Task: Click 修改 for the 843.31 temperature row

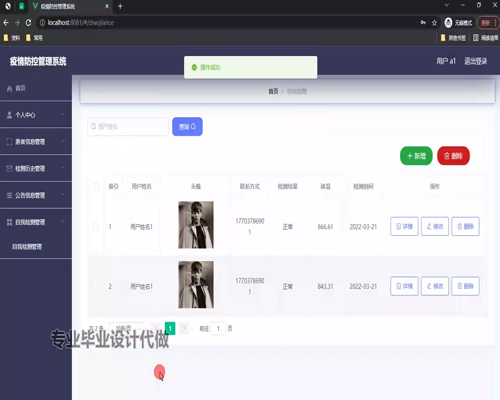Action: pos(435,286)
